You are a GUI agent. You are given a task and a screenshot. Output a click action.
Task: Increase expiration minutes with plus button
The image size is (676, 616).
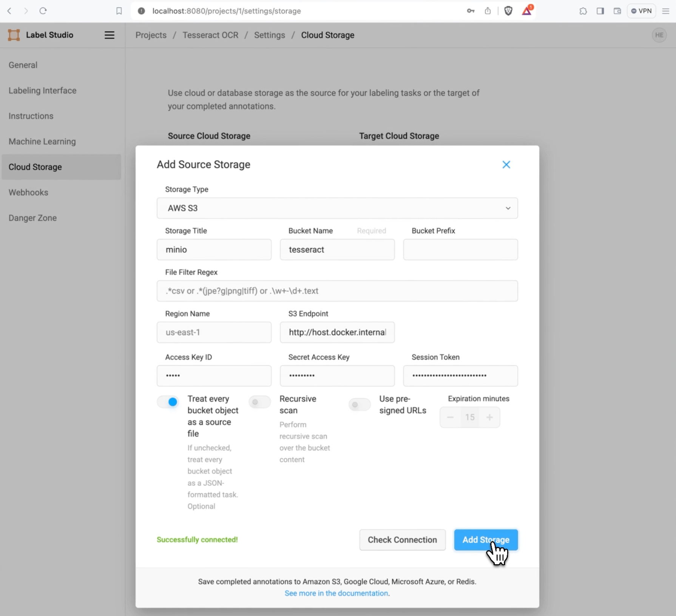[489, 417]
